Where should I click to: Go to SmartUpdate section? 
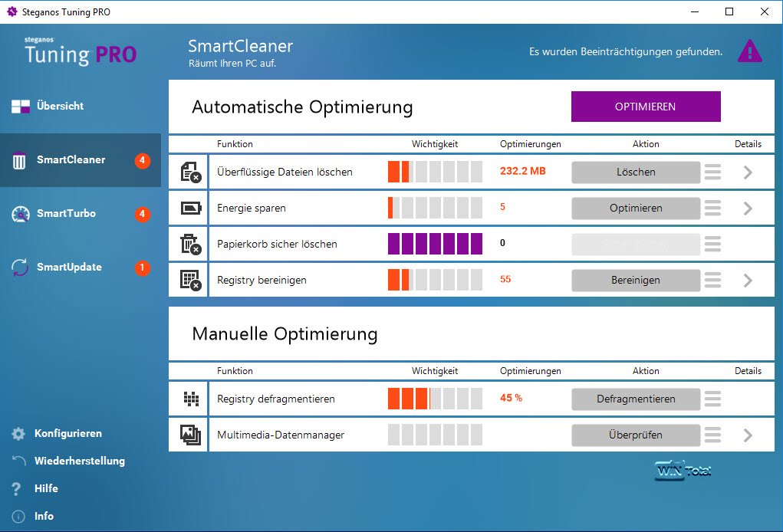point(81,268)
